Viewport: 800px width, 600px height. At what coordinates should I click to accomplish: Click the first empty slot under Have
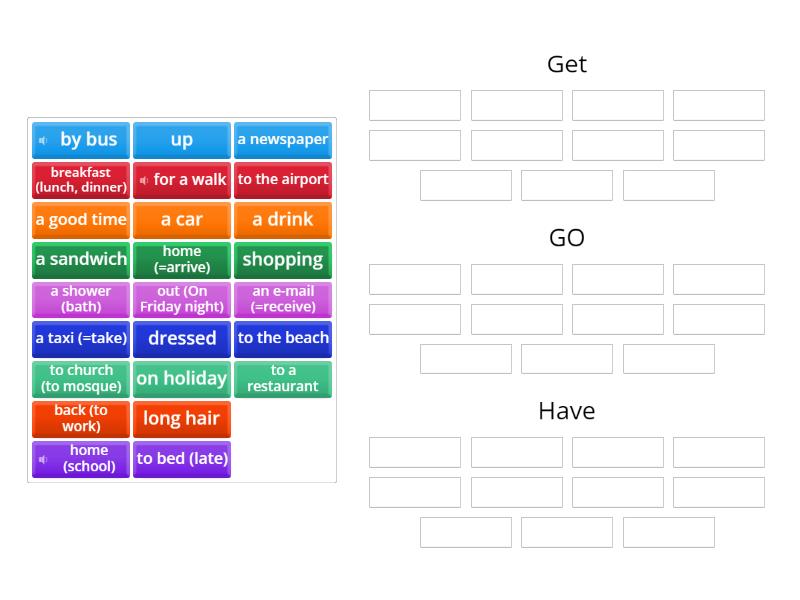point(414,452)
